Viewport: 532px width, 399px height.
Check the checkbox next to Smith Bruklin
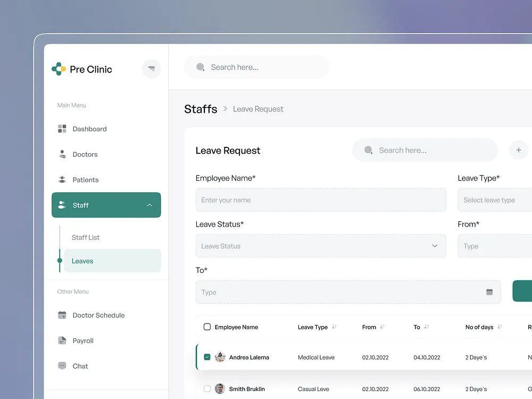tap(207, 389)
